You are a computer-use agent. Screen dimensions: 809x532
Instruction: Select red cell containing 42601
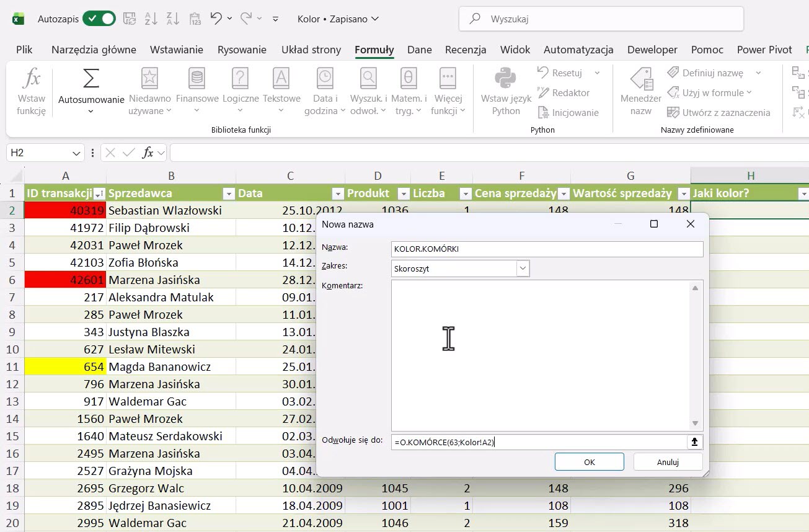click(x=65, y=280)
